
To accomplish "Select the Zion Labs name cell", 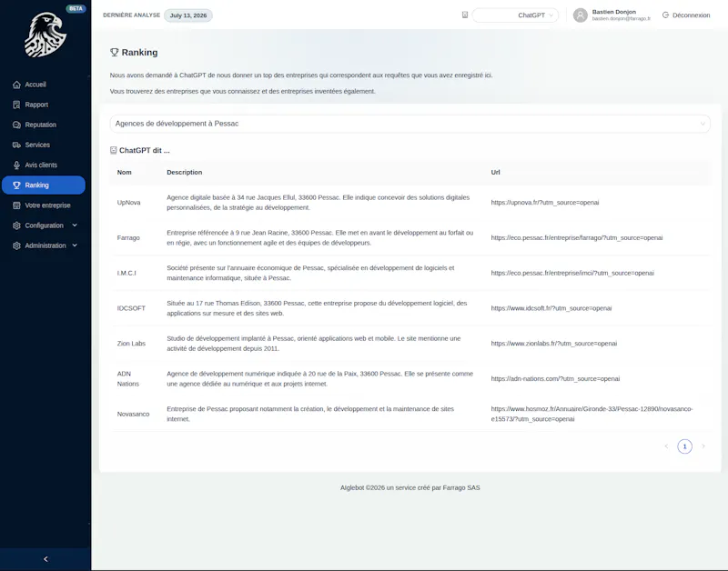I will (131, 344).
